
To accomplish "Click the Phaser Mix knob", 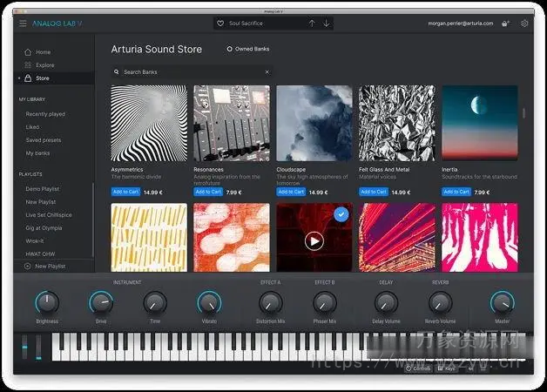I will coord(325,302).
